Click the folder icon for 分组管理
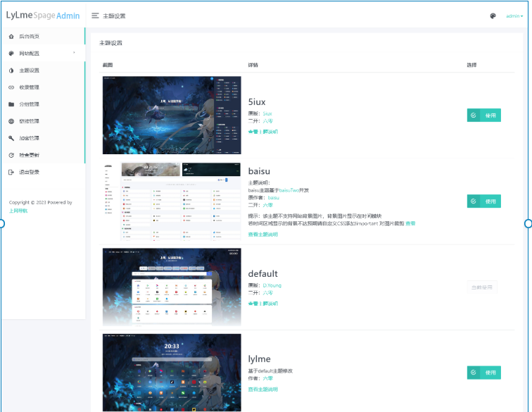The width and height of the screenshot is (532, 412). [11, 104]
